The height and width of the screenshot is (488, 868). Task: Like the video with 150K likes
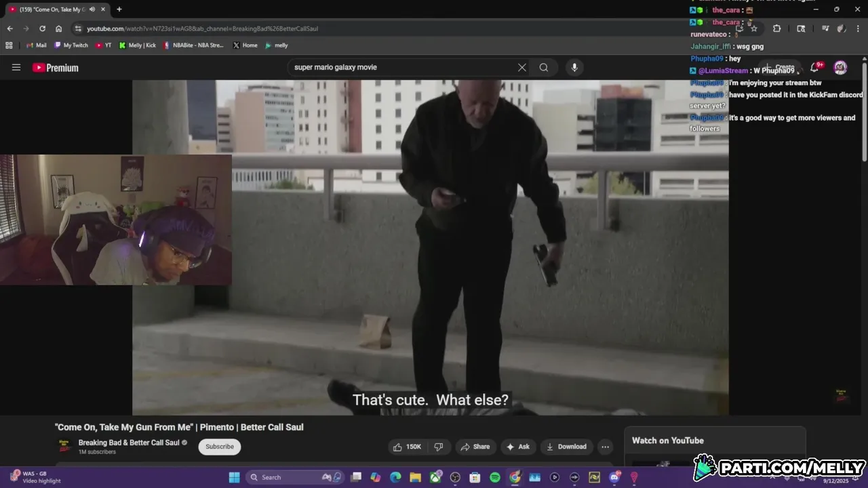[x=408, y=447]
